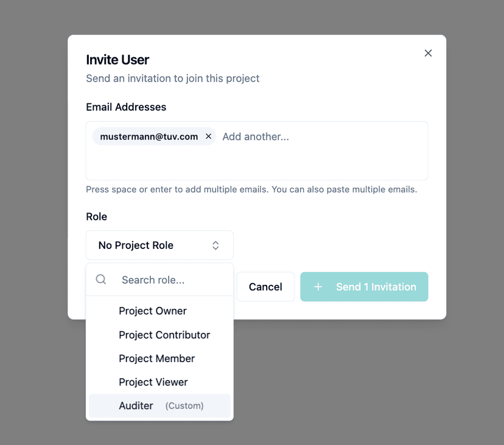Click the up-down chevron on Role selector
504x445 pixels.
[215, 245]
